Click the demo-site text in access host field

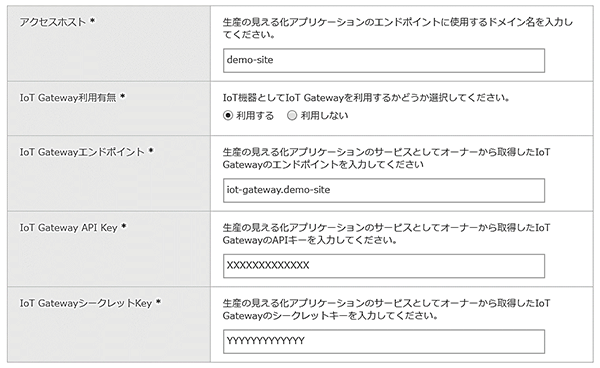tap(250, 60)
